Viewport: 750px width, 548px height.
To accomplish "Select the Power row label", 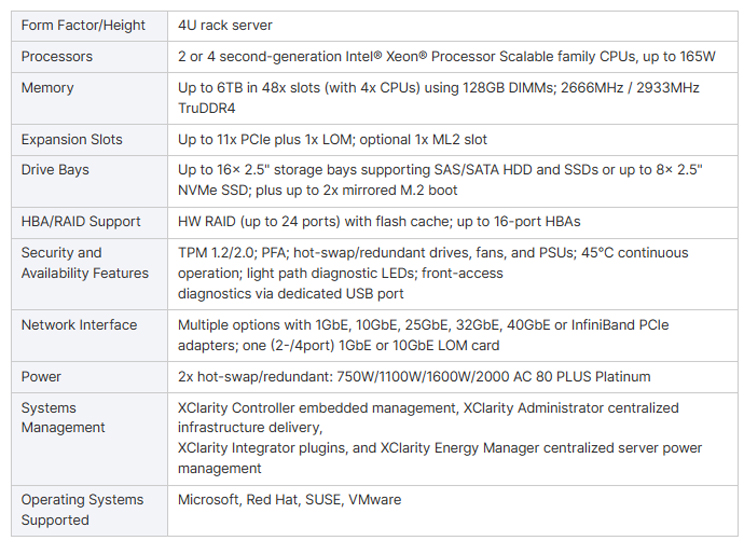I will [41, 377].
